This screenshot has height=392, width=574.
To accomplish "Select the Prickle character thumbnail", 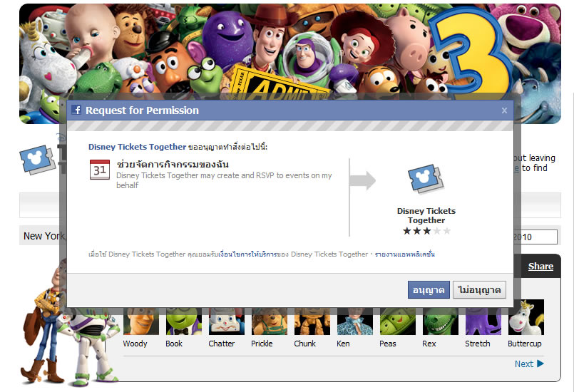I will (270, 321).
